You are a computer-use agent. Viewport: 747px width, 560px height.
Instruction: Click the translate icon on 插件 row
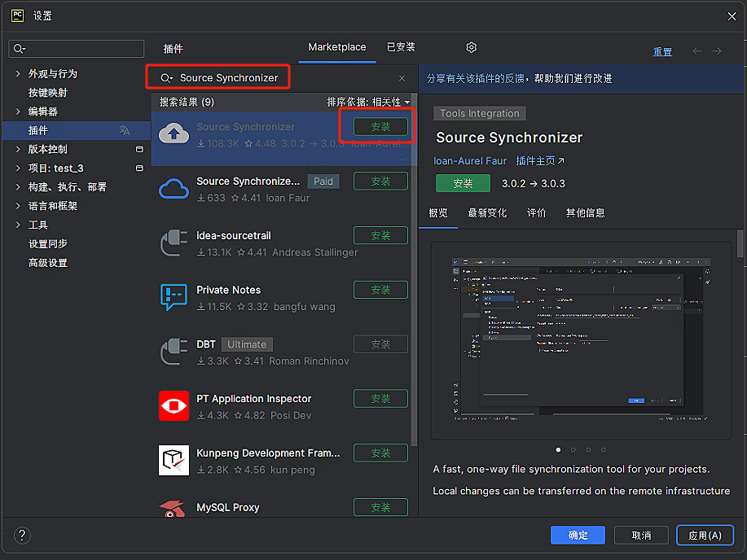pos(125,130)
